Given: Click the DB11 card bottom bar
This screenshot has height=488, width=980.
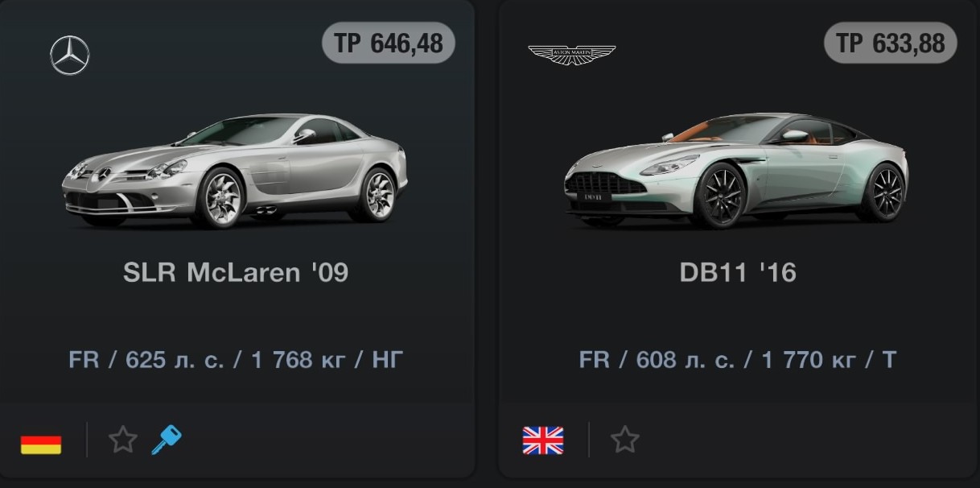Looking at the screenshot, I should 739,440.
